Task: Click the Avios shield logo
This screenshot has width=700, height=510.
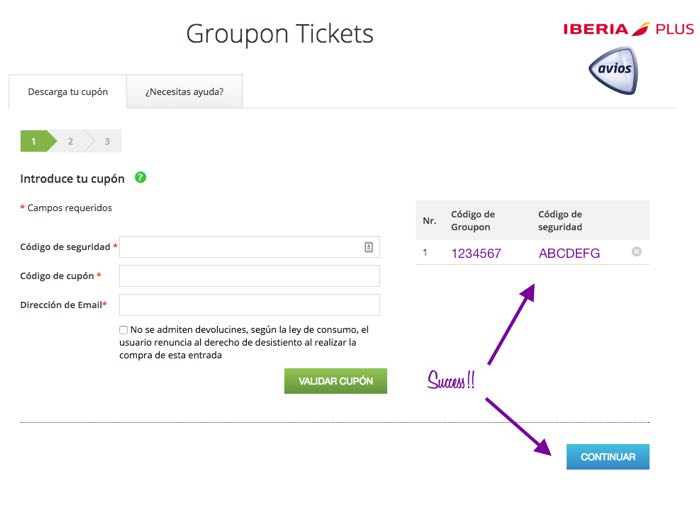Action: 614,71
